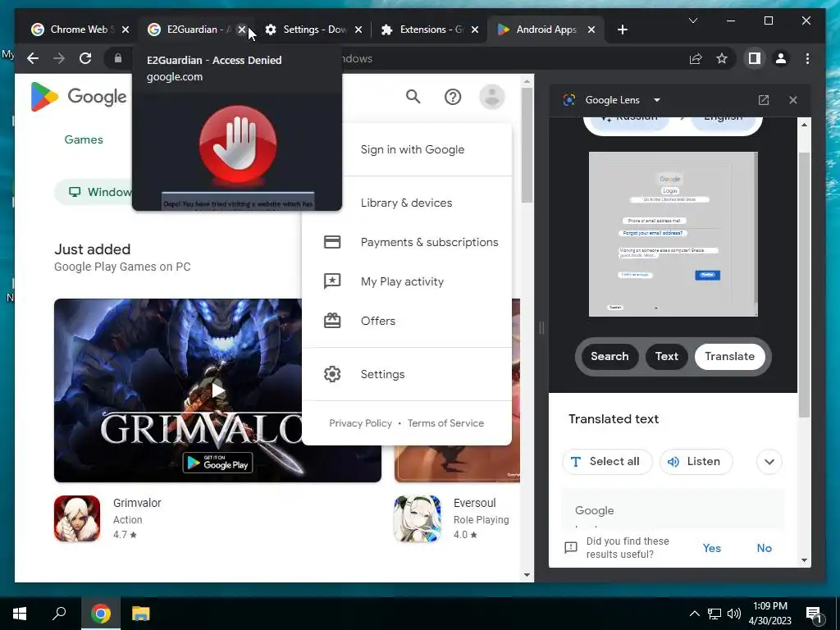This screenshot has width=840, height=630.
Task: Close the Settings tab
Action: click(x=358, y=30)
